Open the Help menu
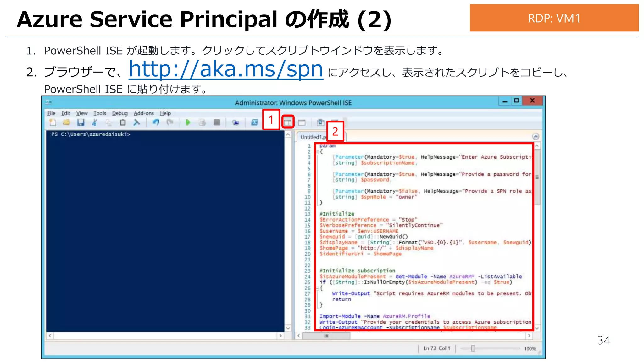The height and width of the screenshot is (362, 644). (165, 113)
